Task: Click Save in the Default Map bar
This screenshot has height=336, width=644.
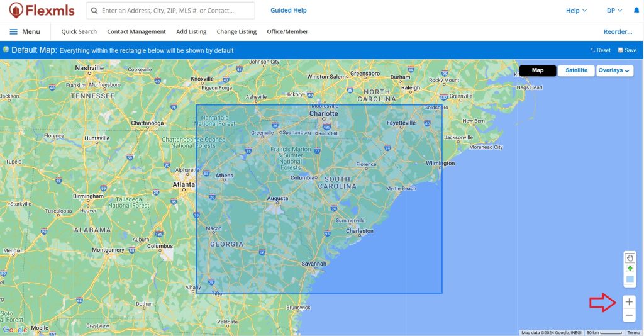Action: point(627,50)
